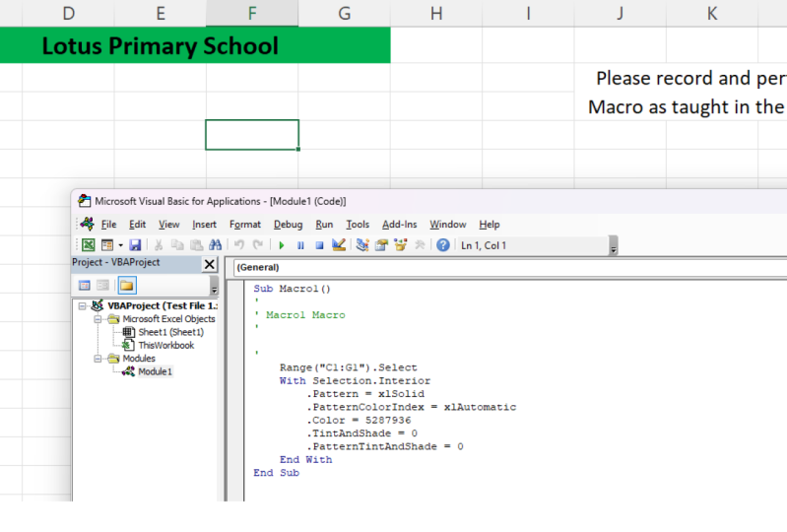Click the VBA window title bar app icon

click(84, 201)
